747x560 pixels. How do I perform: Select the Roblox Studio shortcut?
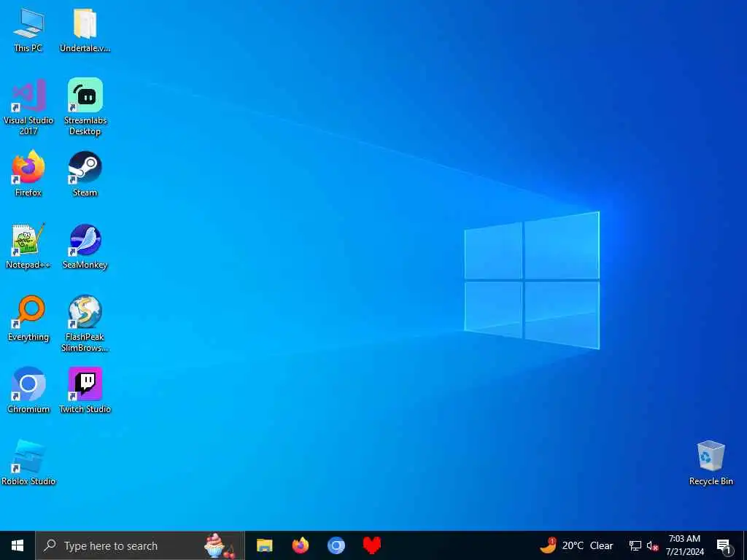click(28, 463)
